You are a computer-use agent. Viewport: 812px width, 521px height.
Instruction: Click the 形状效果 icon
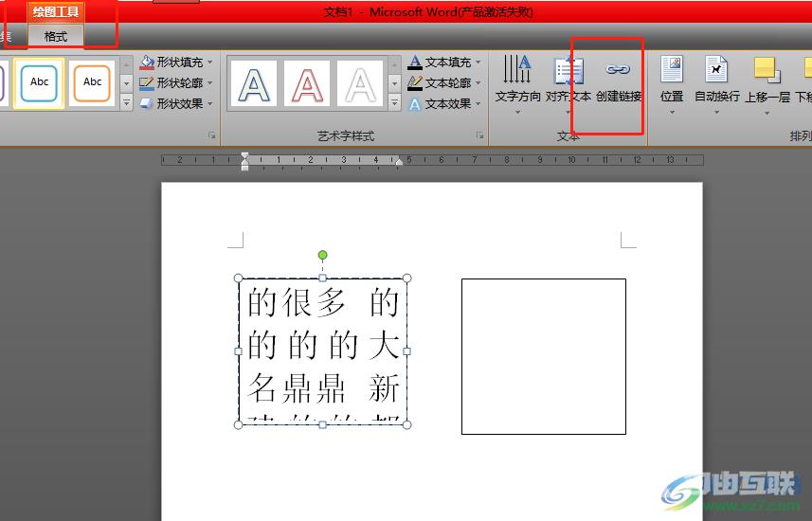point(147,103)
